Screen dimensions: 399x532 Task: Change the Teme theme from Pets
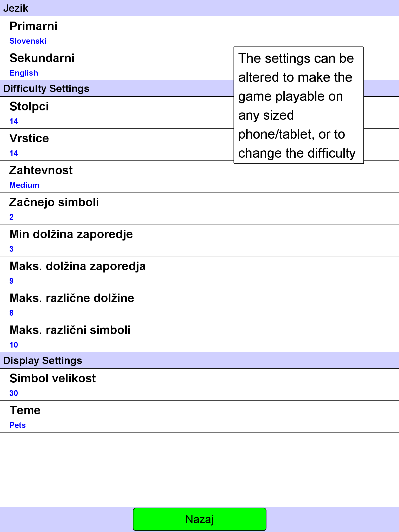click(199, 416)
